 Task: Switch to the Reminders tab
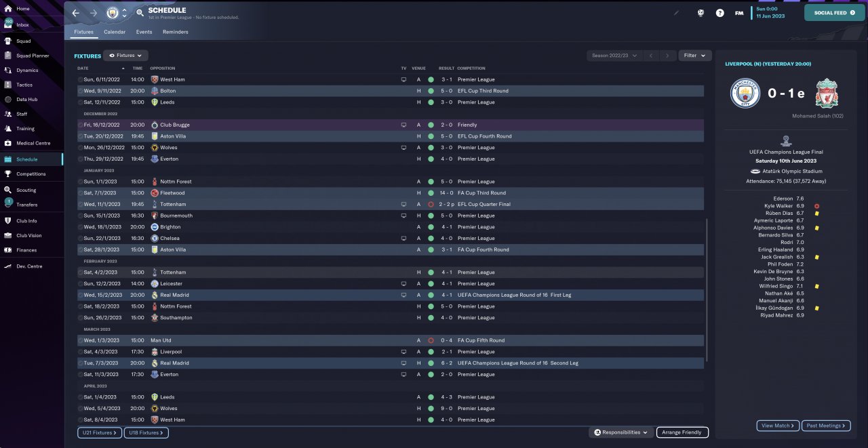pyautogui.click(x=176, y=32)
